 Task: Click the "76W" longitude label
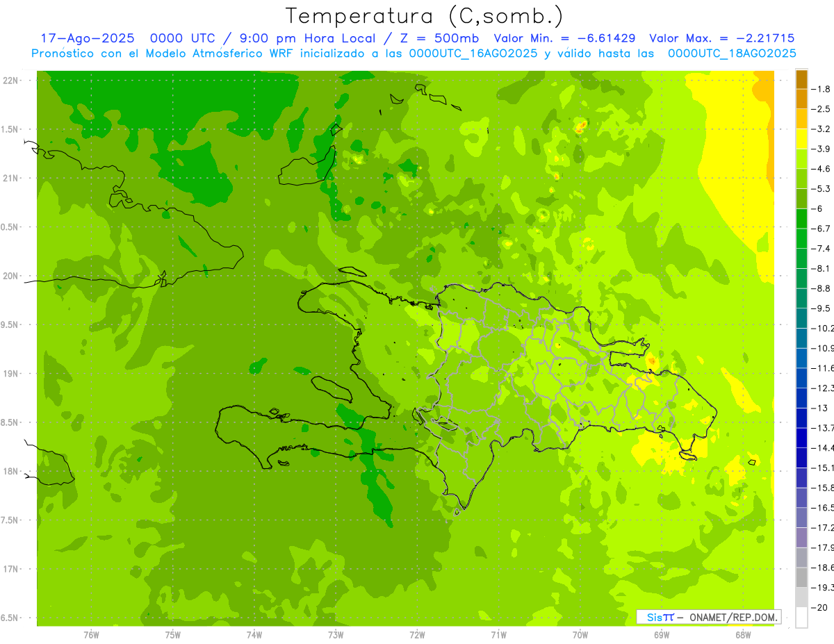[91, 635]
